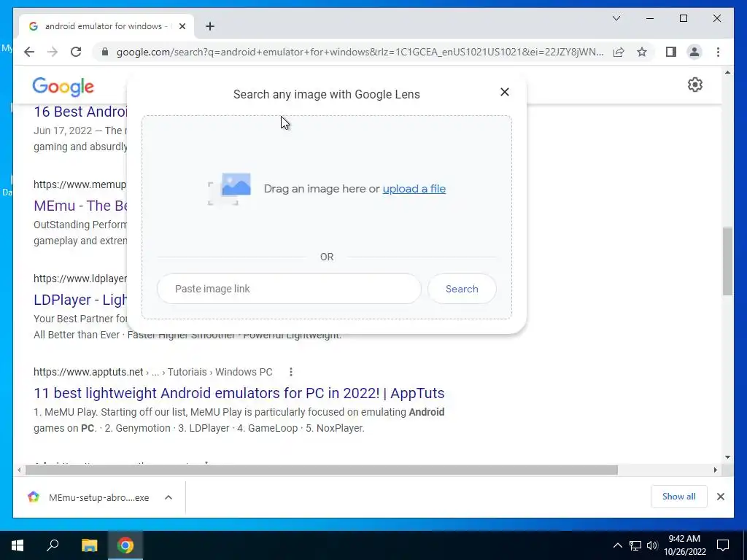
Task: Open the tab search dropdown chevron
Action: click(616, 18)
